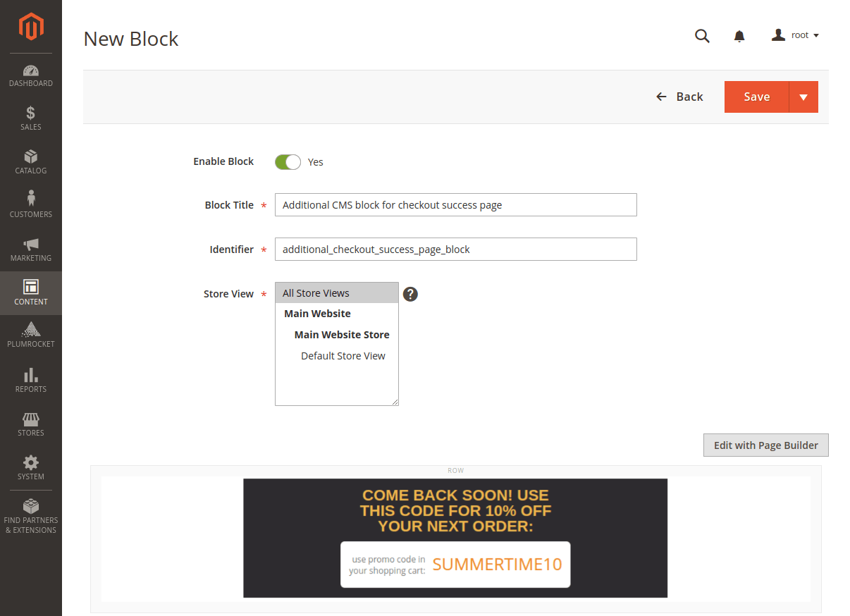Open the System sidebar menu
Viewport: 850px width, 616px height.
(x=31, y=468)
